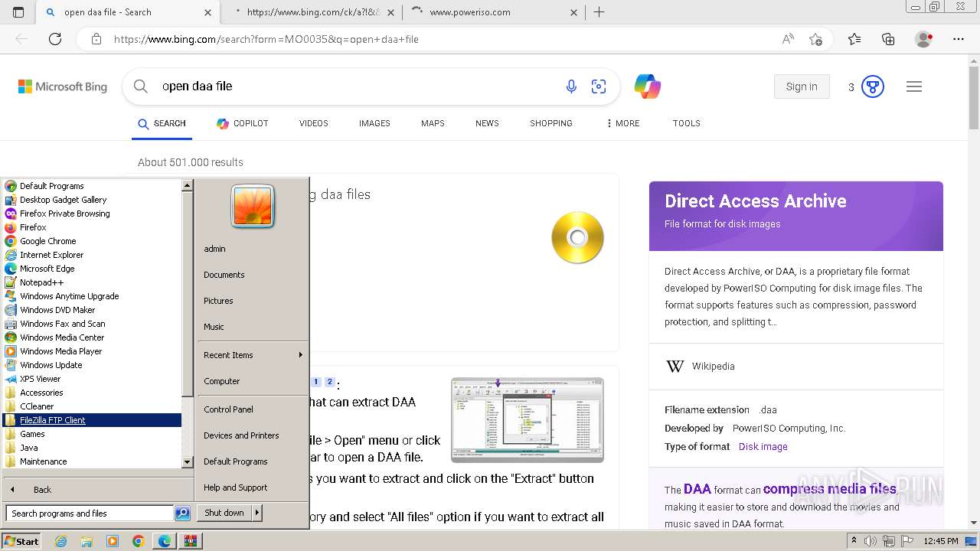This screenshot has height=551, width=980.
Task: Open the Copilot colorful logo icon
Action: 648,86
